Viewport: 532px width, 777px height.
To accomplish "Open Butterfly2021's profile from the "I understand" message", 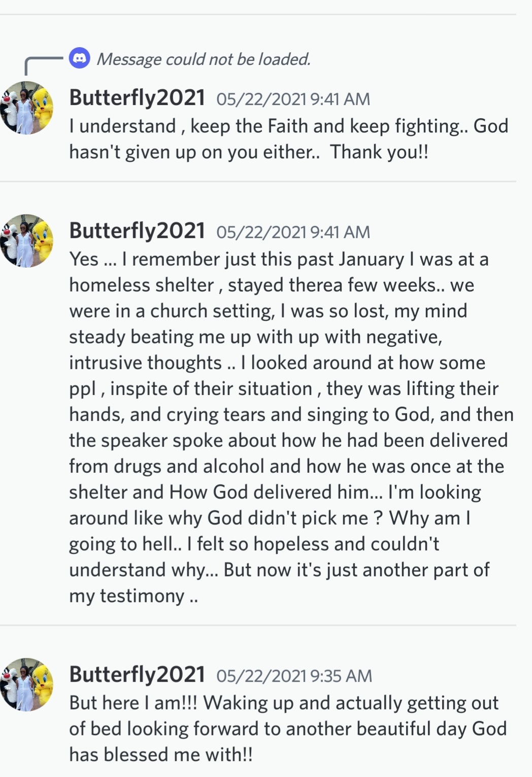I will (x=137, y=98).
